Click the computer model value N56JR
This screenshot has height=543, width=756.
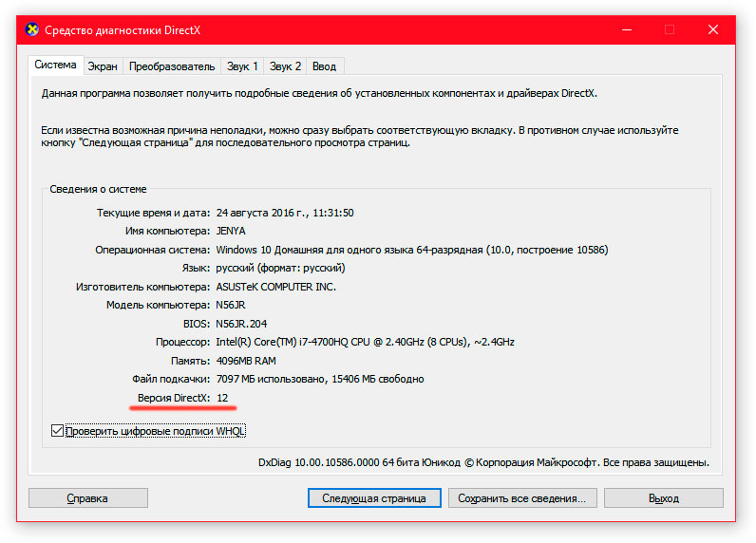point(231,305)
